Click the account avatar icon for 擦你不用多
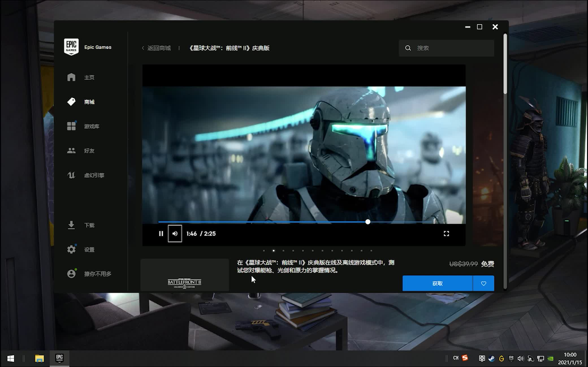 71,274
